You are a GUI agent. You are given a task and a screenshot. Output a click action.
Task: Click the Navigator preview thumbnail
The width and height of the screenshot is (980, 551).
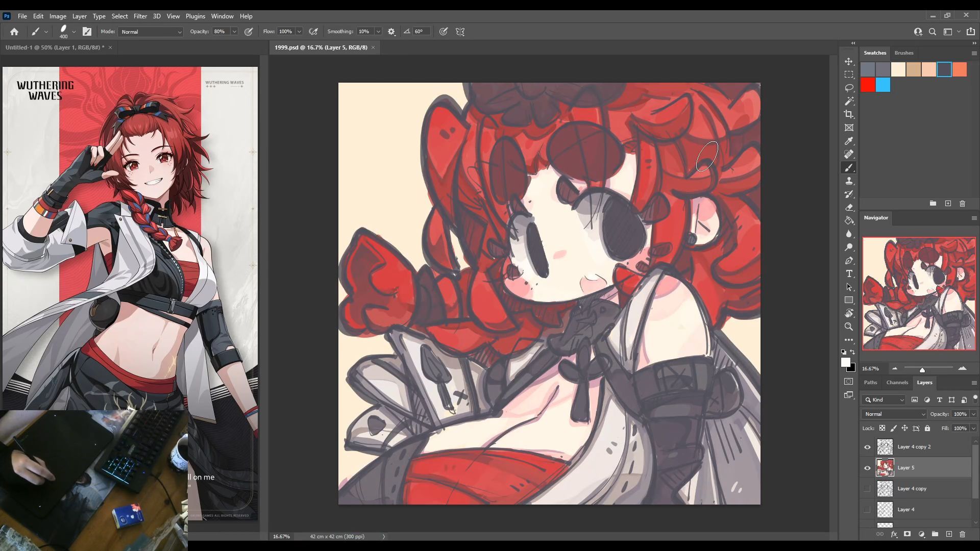point(919,293)
